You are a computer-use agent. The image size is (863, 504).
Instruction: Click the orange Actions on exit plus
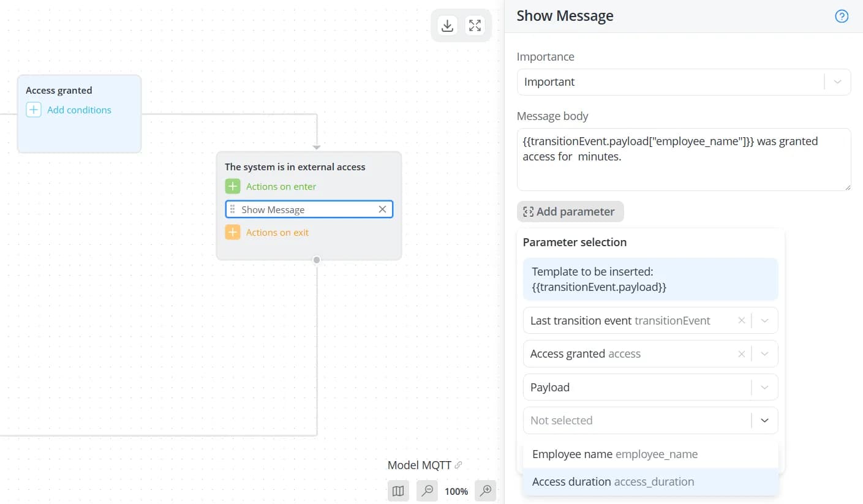(233, 232)
